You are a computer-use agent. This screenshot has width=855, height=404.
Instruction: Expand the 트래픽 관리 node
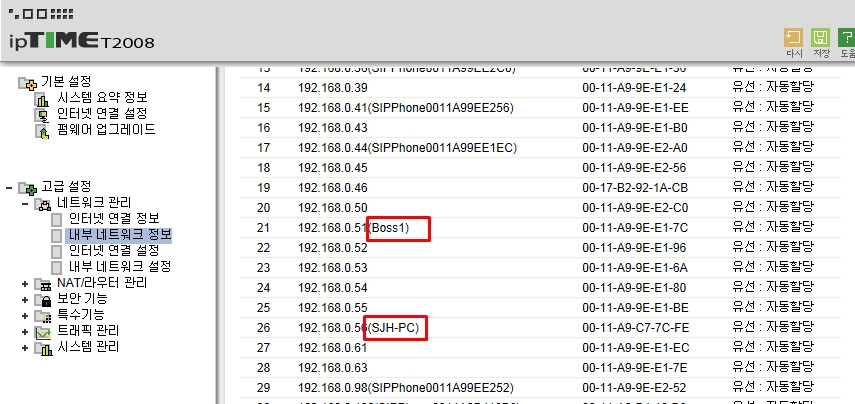(x=25, y=331)
